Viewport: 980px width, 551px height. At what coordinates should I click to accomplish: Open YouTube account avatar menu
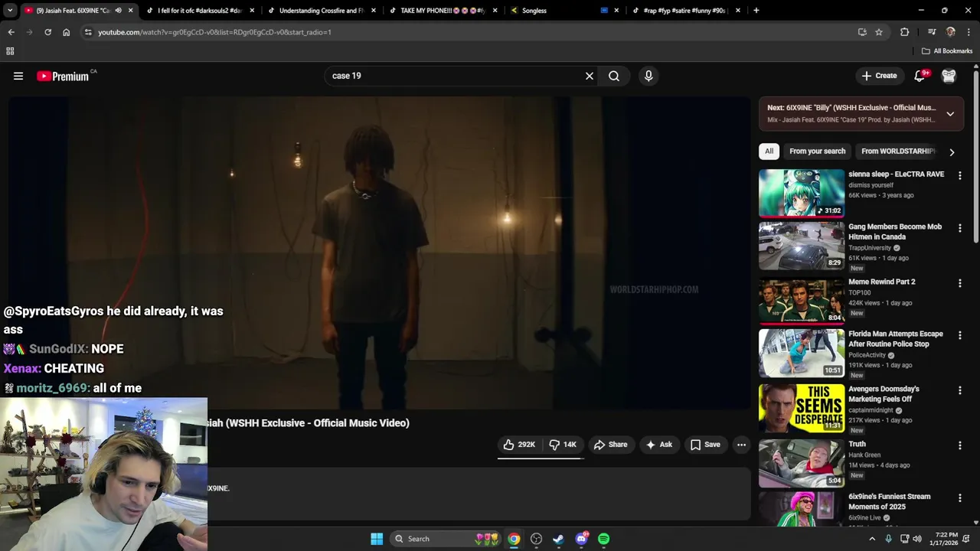click(949, 76)
